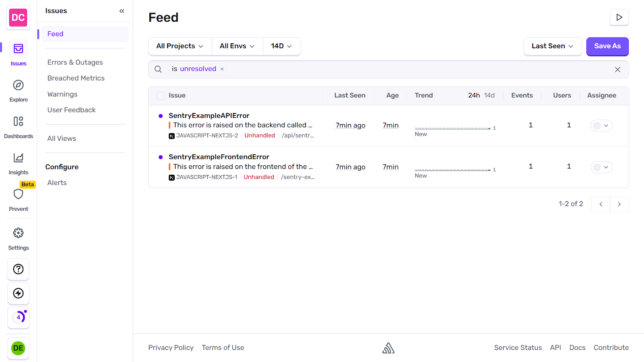Open Alerts under Configure
This screenshot has width=644, height=362.
click(56, 182)
